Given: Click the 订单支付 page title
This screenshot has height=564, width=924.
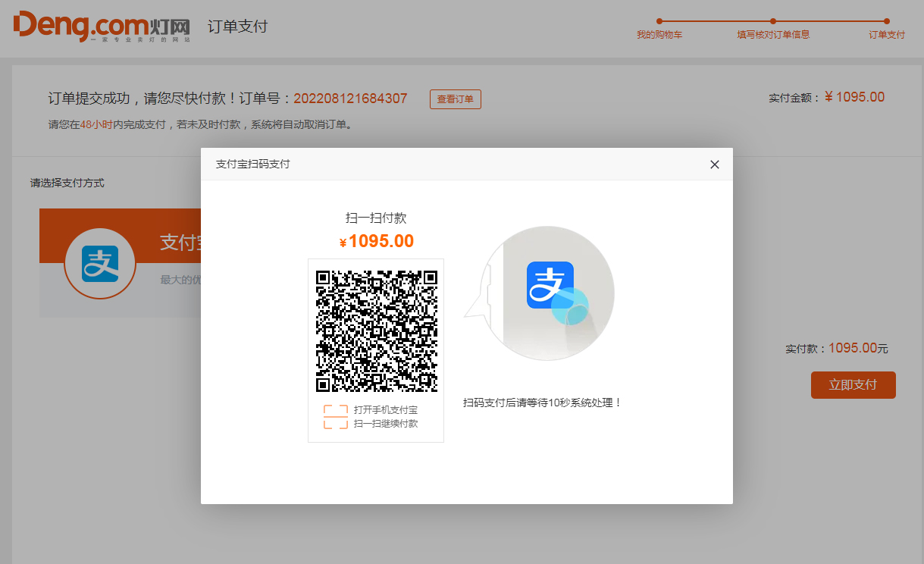Looking at the screenshot, I should (238, 27).
